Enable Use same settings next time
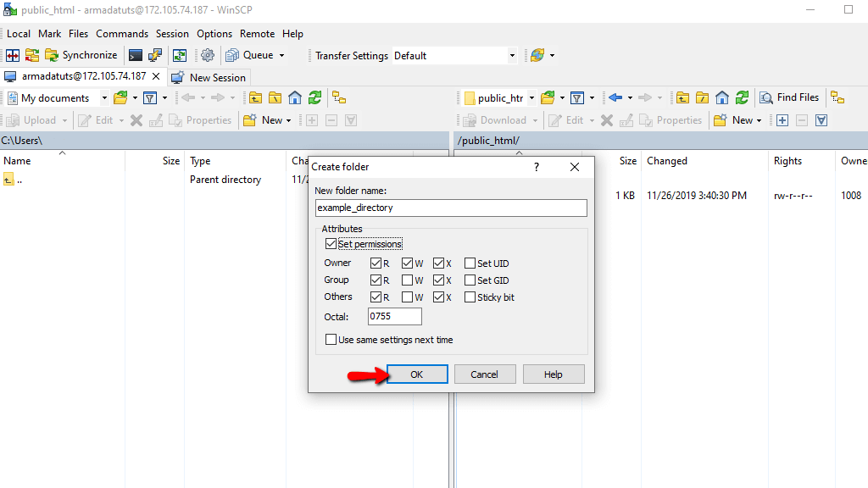 331,340
